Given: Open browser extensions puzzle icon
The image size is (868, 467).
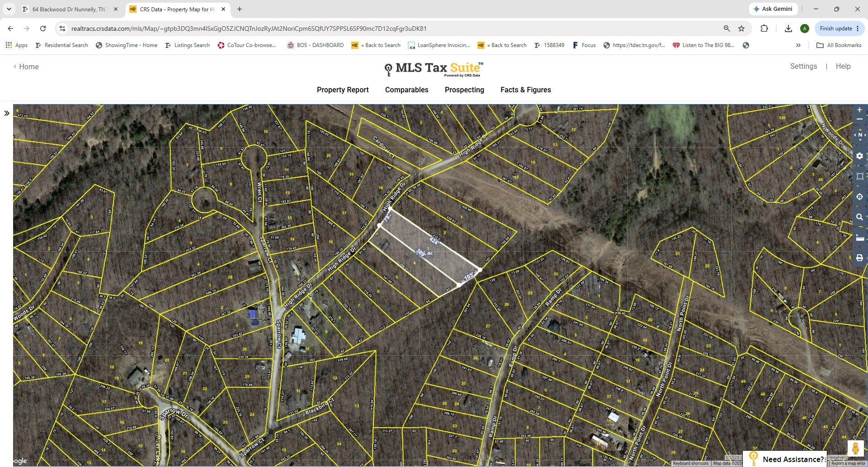Looking at the screenshot, I should click(x=764, y=29).
